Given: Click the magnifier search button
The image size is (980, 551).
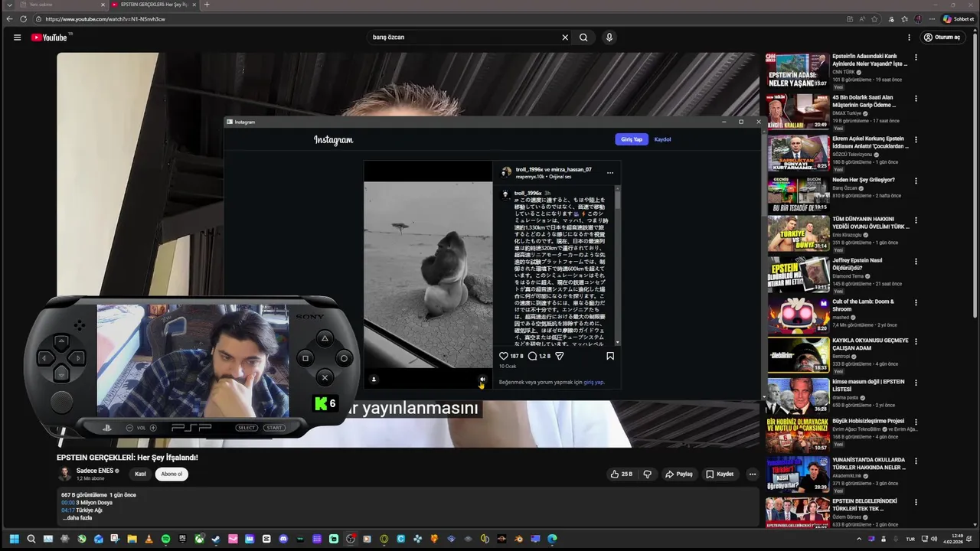Looking at the screenshot, I should pos(583,37).
